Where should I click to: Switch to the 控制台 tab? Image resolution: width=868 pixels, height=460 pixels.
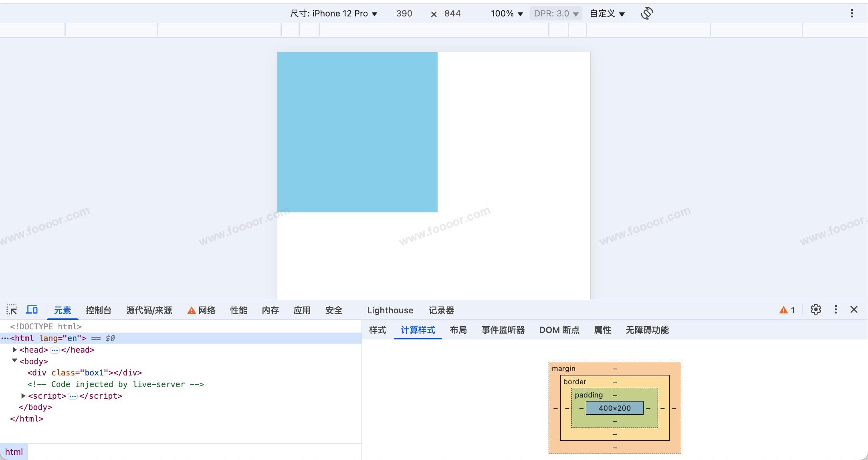(98, 311)
